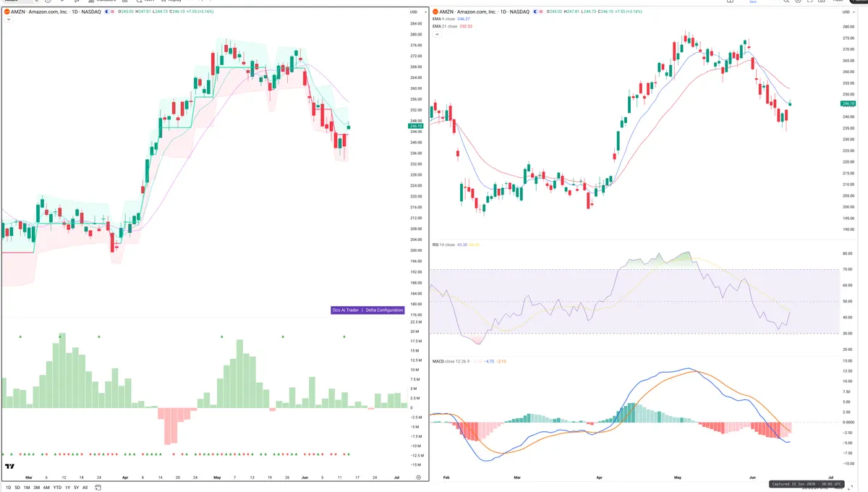Select the 1Y time range
This screenshot has height=492, width=868.
click(67, 488)
